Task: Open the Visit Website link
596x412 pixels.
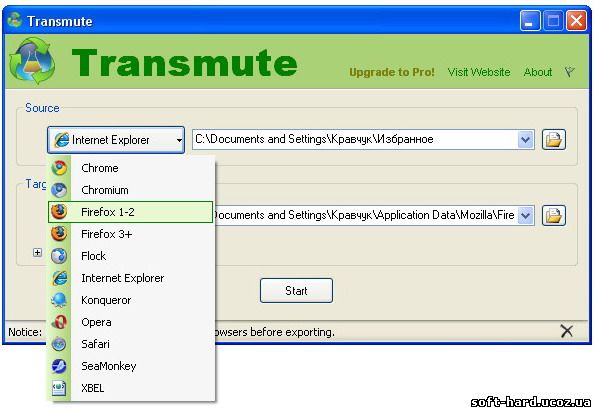Action: coord(479,72)
